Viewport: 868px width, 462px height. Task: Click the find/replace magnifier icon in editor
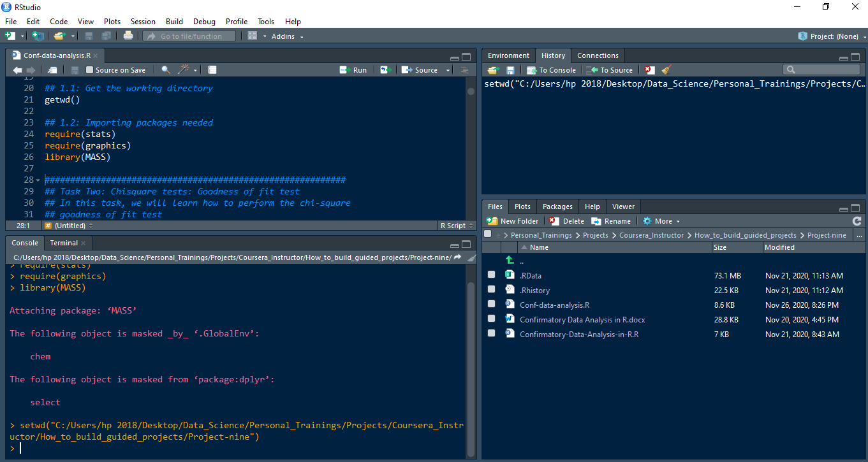[x=166, y=70]
